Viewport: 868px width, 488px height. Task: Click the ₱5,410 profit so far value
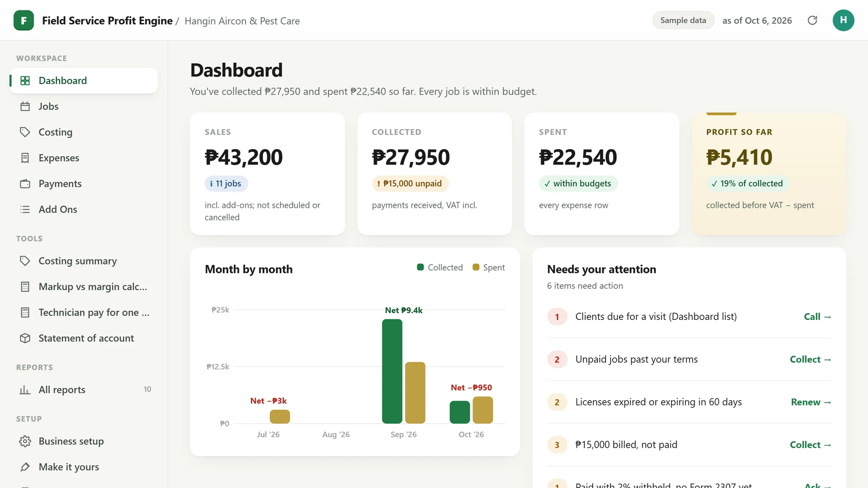tap(739, 157)
